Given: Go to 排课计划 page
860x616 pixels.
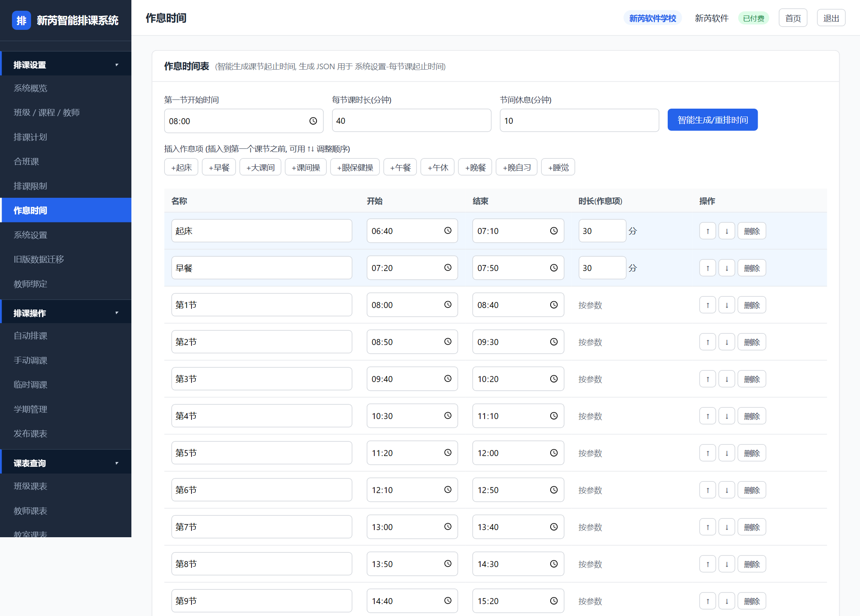Looking at the screenshot, I should pyautogui.click(x=66, y=137).
